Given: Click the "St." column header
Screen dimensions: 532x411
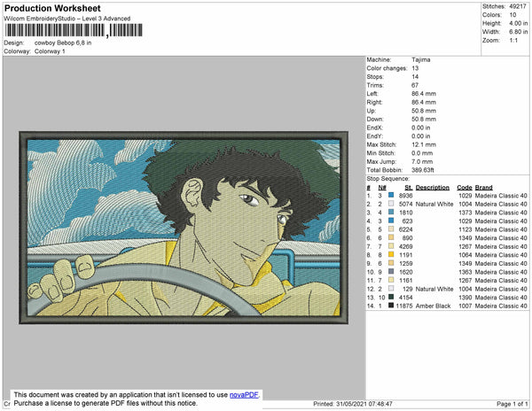Looking at the screenshot, I should [x=409, y=188].
